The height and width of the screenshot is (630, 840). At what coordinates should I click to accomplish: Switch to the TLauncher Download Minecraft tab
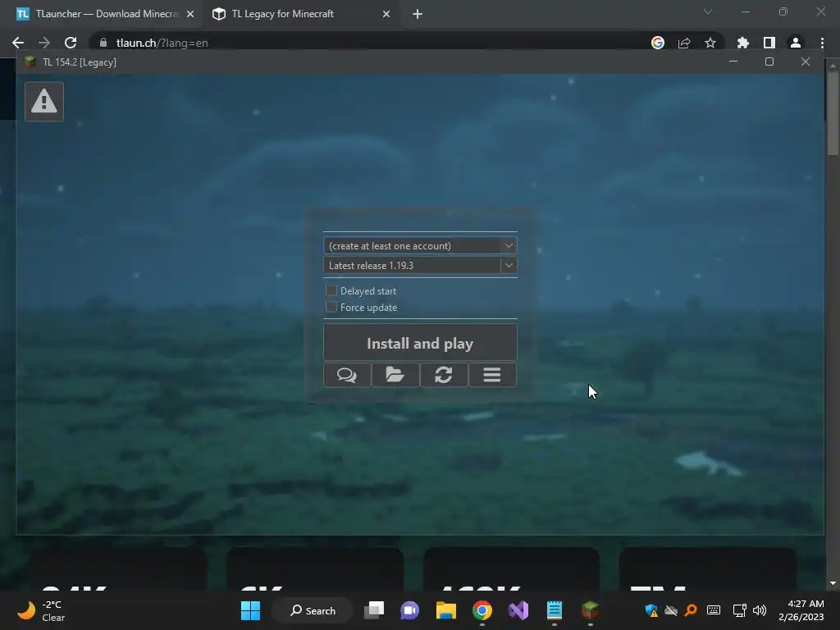106,14
